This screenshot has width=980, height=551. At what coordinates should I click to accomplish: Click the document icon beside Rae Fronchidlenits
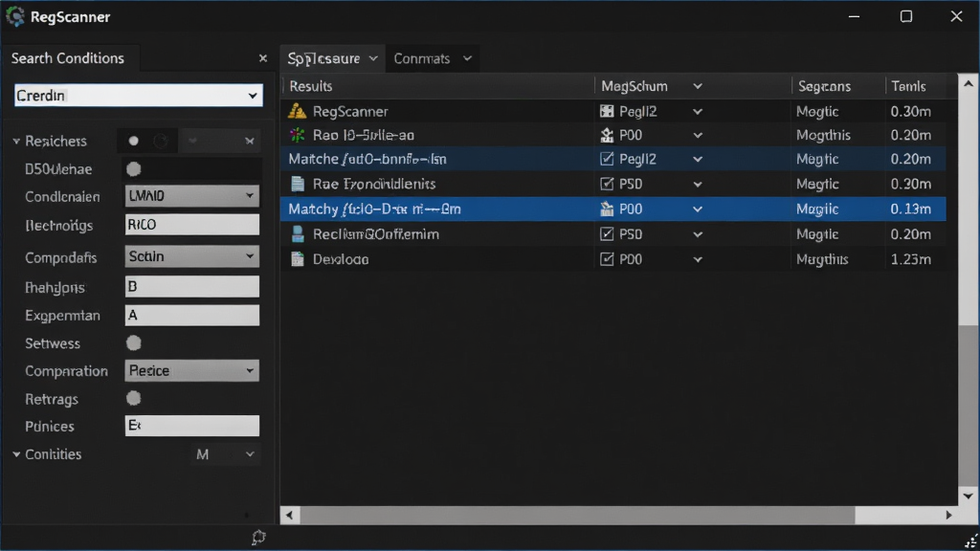coord(298,184)
